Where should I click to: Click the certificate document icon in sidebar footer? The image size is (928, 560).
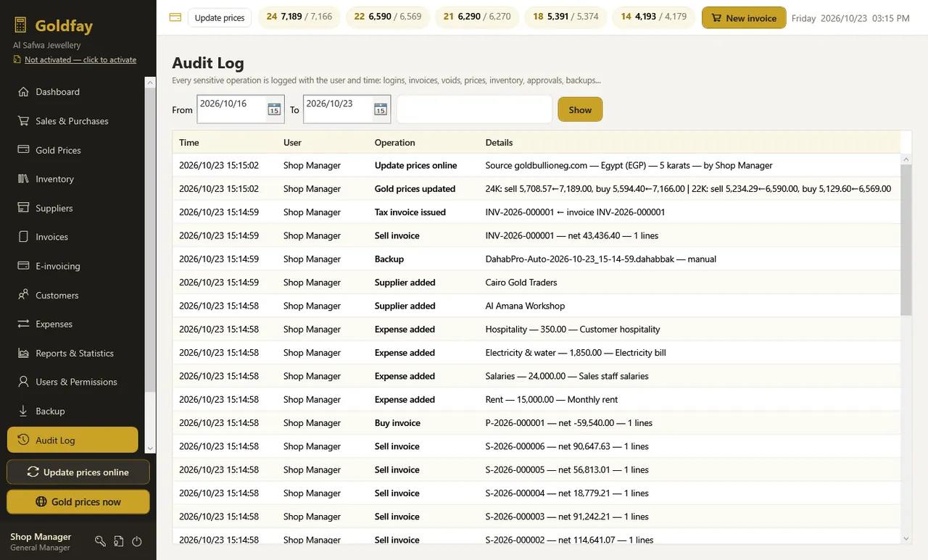pos(119,541)
